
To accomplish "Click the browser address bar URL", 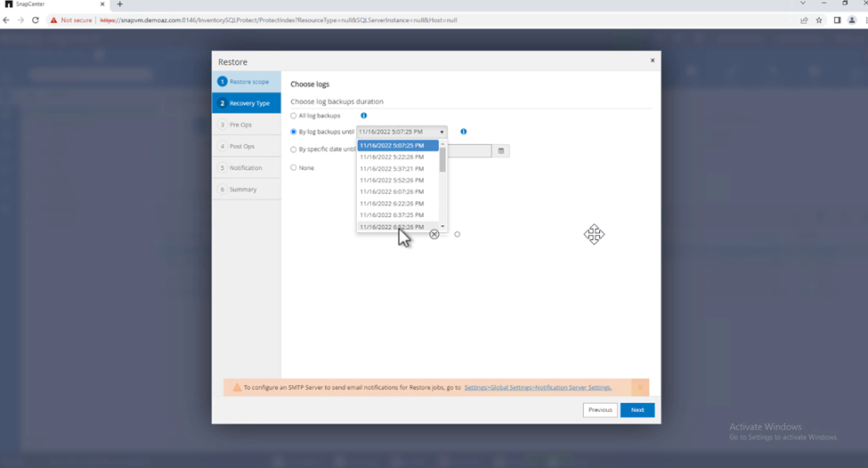I will (279, 20).
